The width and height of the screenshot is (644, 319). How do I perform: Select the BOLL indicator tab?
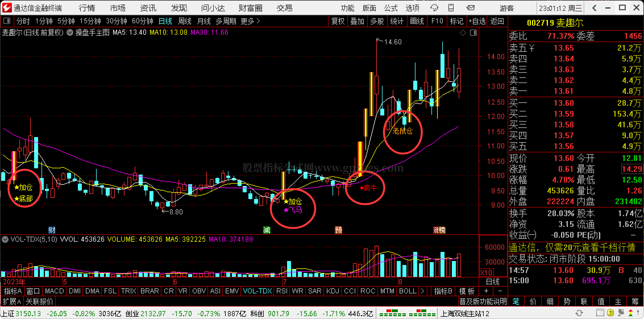(408, 291)
